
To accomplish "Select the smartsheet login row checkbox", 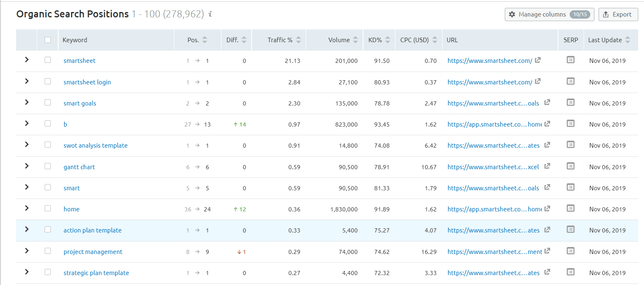I will click(48, 81).
